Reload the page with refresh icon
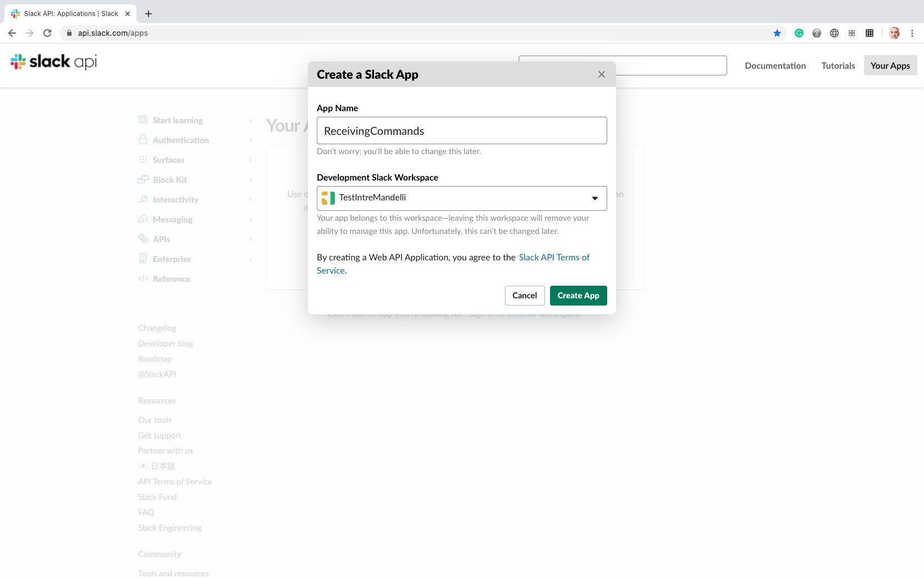Viewport: 924px width, 578px height. click(47, 33)
